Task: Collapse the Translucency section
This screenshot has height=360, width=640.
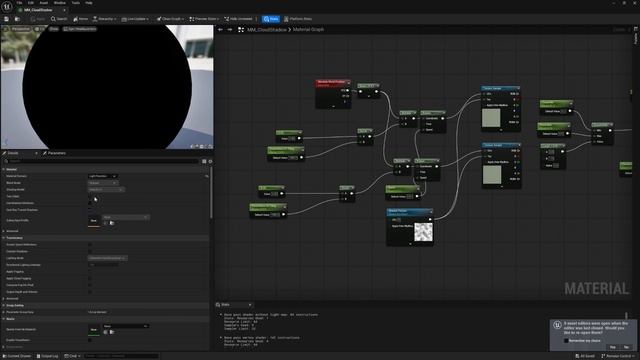Action: coord(4,238)
